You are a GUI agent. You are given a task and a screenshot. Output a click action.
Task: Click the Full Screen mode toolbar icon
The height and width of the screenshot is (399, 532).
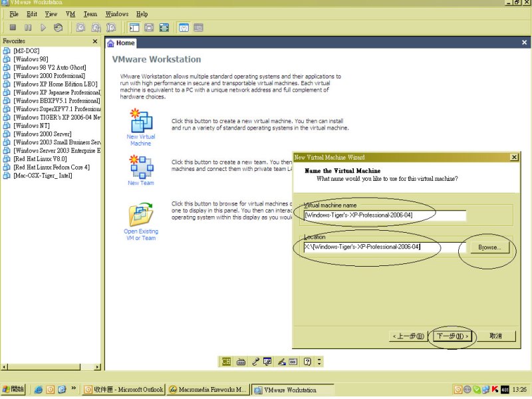click(x=164, y=27)
